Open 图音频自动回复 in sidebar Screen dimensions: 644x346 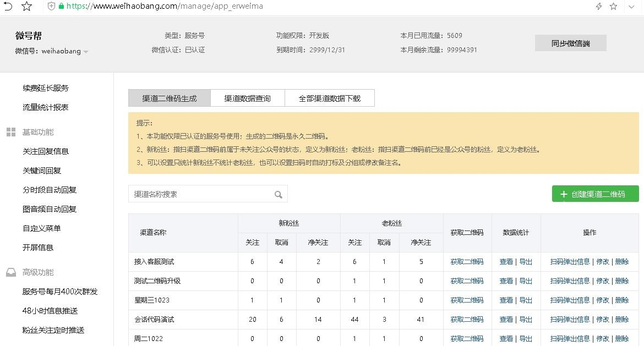50,209
